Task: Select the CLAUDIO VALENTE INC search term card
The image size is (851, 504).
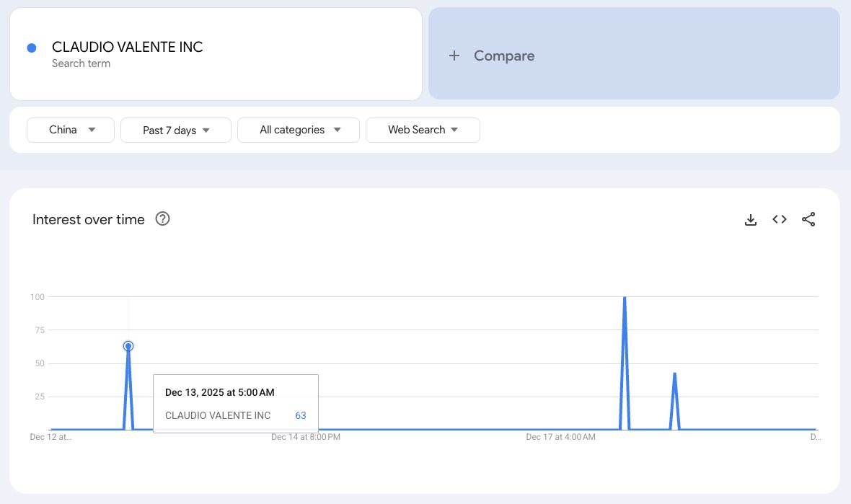Action: [x=215, y=53]
